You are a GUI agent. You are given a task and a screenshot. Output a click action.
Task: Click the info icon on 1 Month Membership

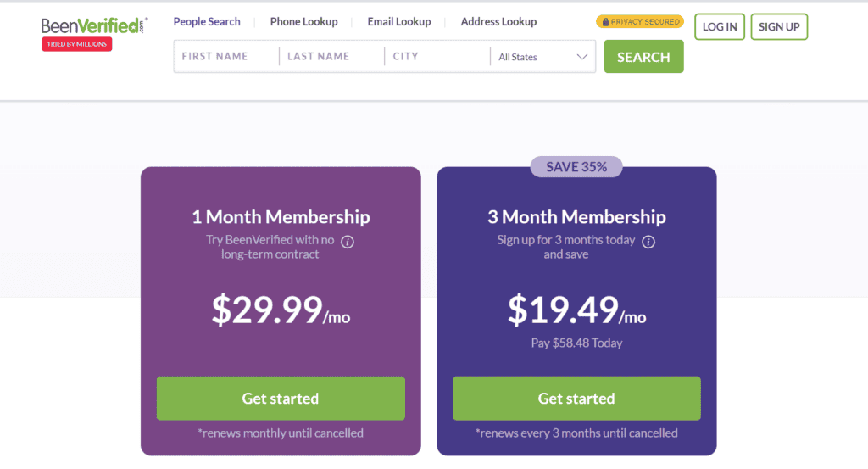pos(347,242)
